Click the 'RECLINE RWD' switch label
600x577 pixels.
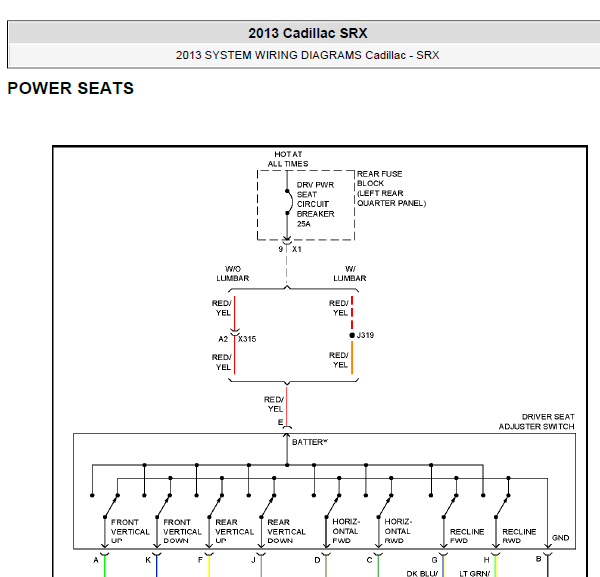(519, 536)
